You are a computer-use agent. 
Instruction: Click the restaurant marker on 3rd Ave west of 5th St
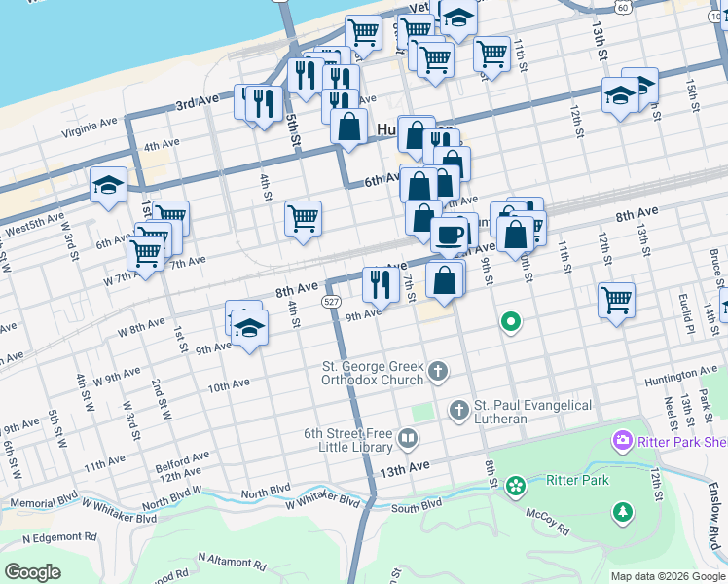[264, 105]
